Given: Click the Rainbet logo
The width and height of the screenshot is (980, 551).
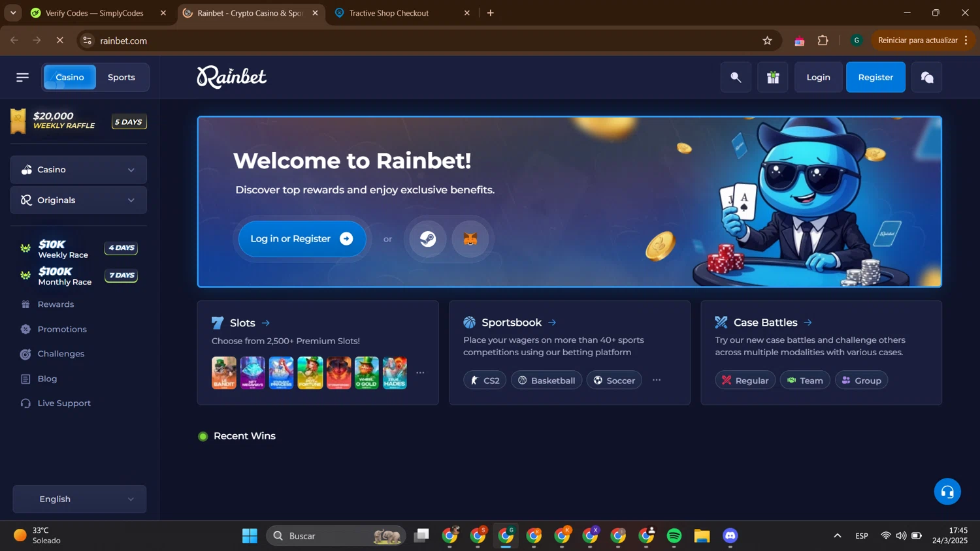Looking at the screenshot, I should point(231,77).
